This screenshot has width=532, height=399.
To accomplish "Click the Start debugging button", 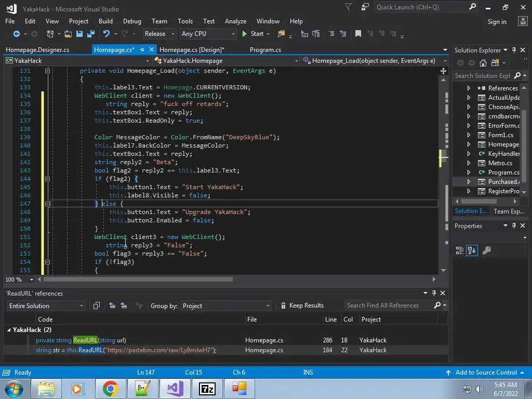I will coord(253,34).
